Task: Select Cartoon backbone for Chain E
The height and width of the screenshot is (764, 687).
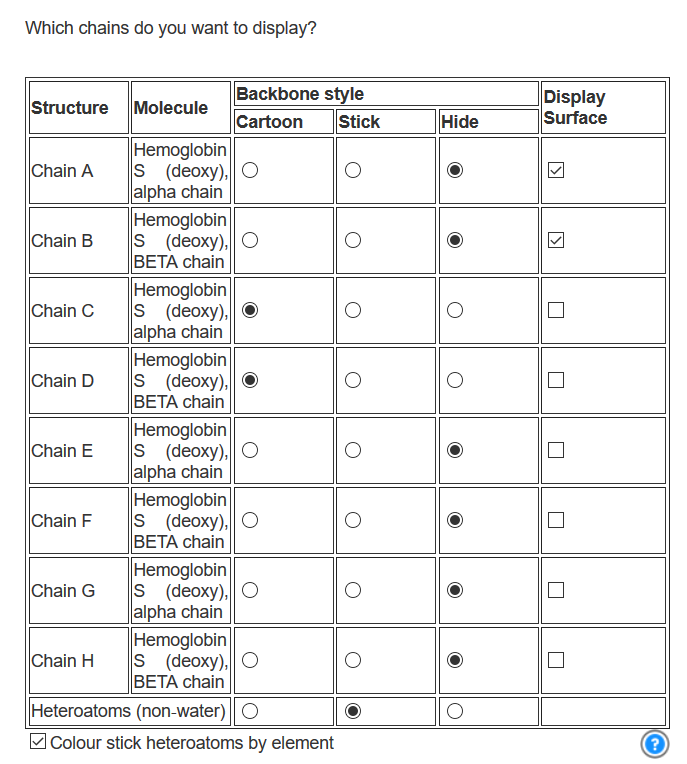Action: pos(250,450)
